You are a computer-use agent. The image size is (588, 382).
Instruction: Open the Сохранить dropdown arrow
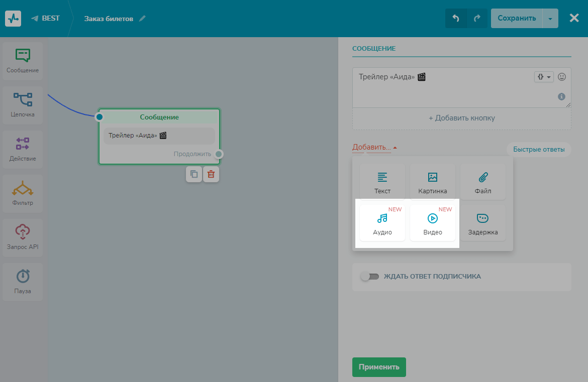click(x=550, y=19)
